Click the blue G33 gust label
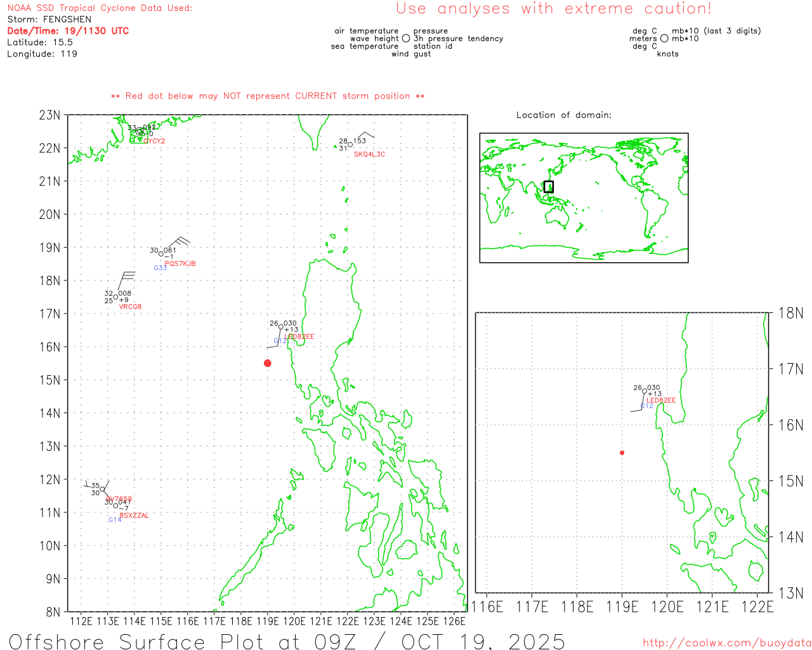The image size is (812, 650). coord(160,268)
